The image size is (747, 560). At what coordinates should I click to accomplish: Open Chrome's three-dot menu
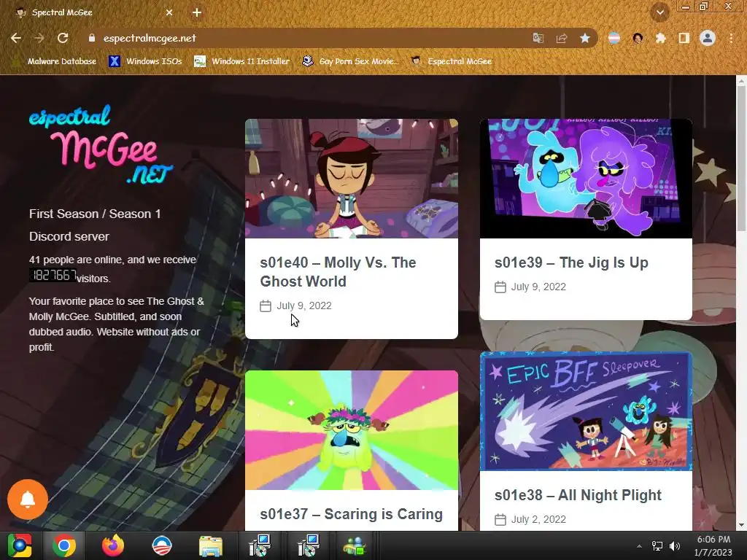point(731,38)
